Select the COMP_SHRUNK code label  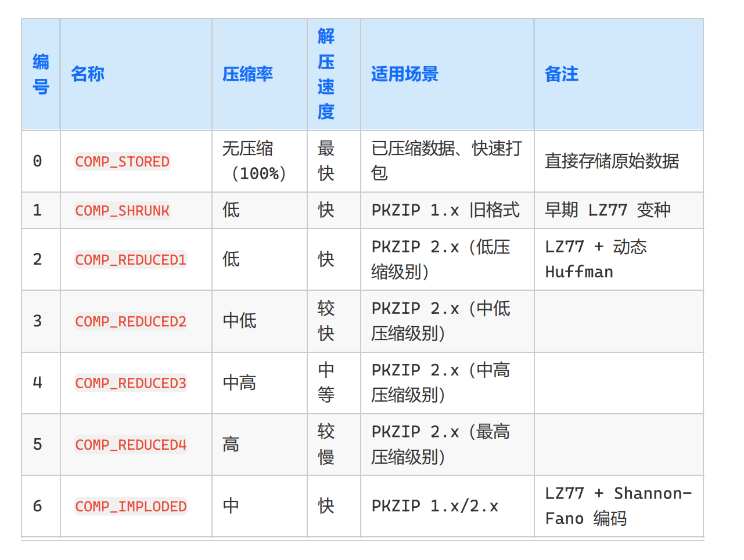click(x=122, y=211)
